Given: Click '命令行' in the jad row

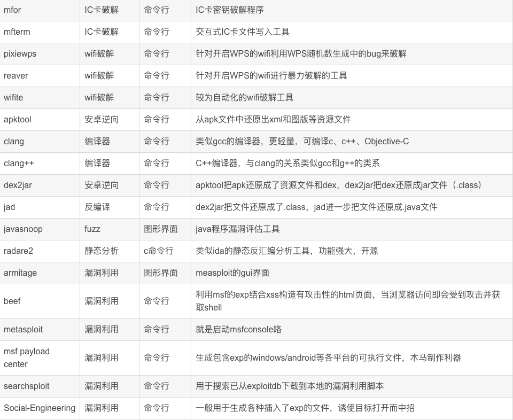Looking at the screenshot, I should (x=157, y=207).
